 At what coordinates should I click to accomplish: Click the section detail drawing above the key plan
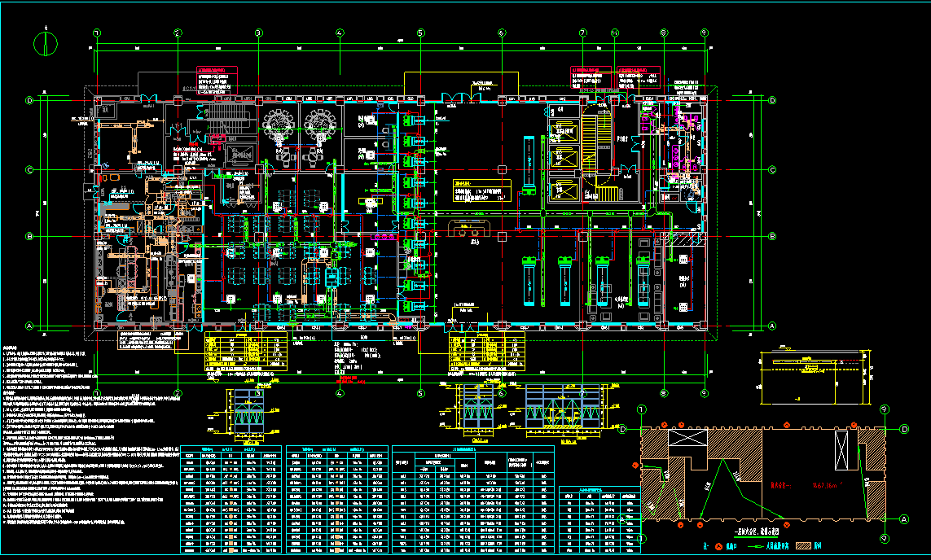click(810, 378)
